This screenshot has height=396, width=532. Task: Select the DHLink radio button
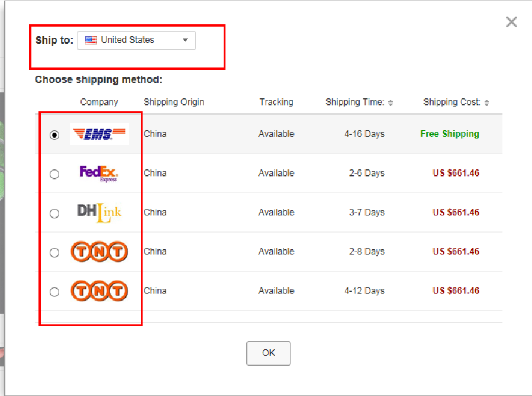point(54,214)
